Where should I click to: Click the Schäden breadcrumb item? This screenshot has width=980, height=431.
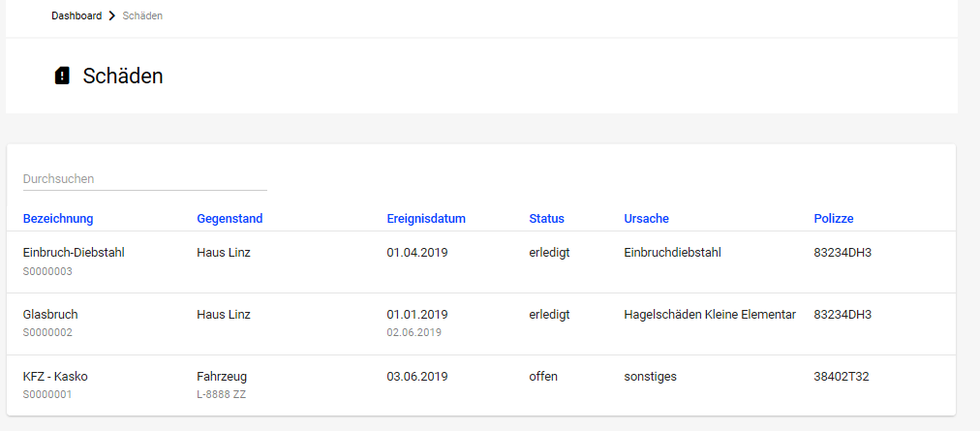(142, 16)
